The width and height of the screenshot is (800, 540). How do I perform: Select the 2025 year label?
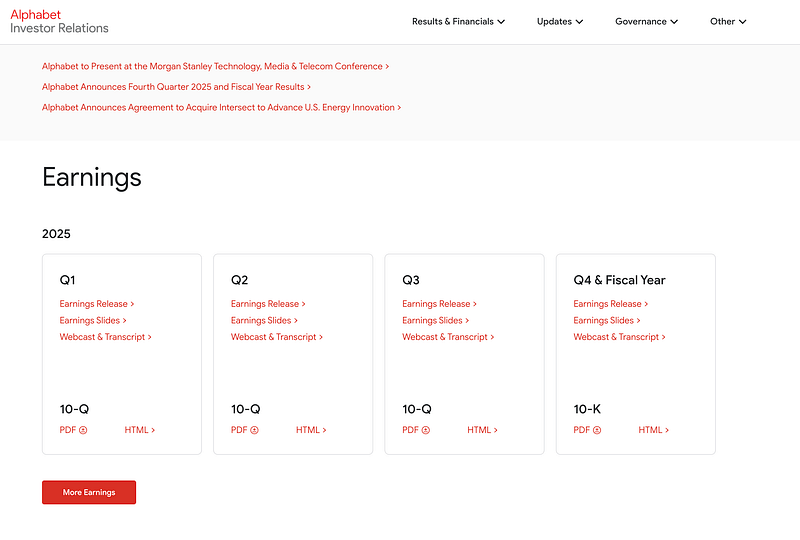[x=56, y=234]
